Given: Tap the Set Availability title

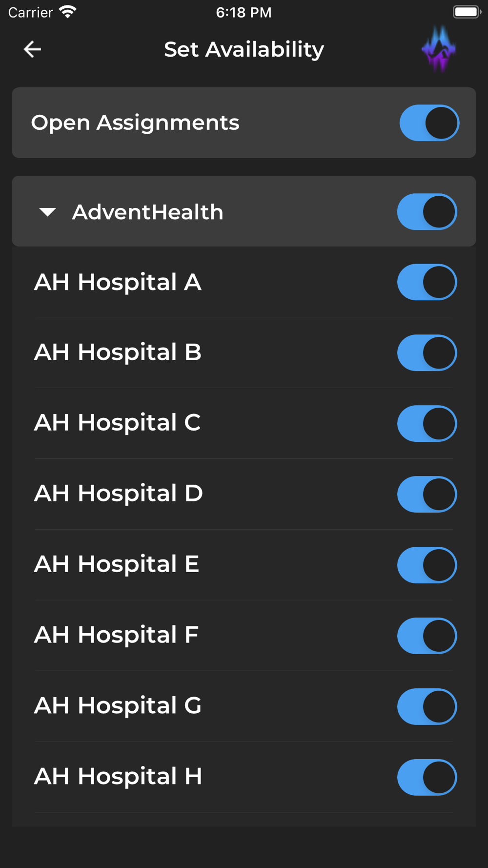Looking at the screenshot, I should coord(244,49).
